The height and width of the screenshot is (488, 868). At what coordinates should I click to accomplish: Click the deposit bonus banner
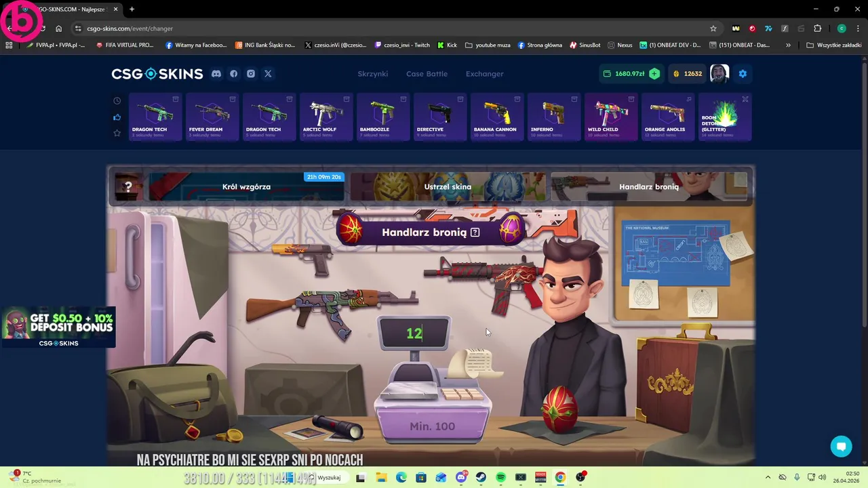pos(58,327)
